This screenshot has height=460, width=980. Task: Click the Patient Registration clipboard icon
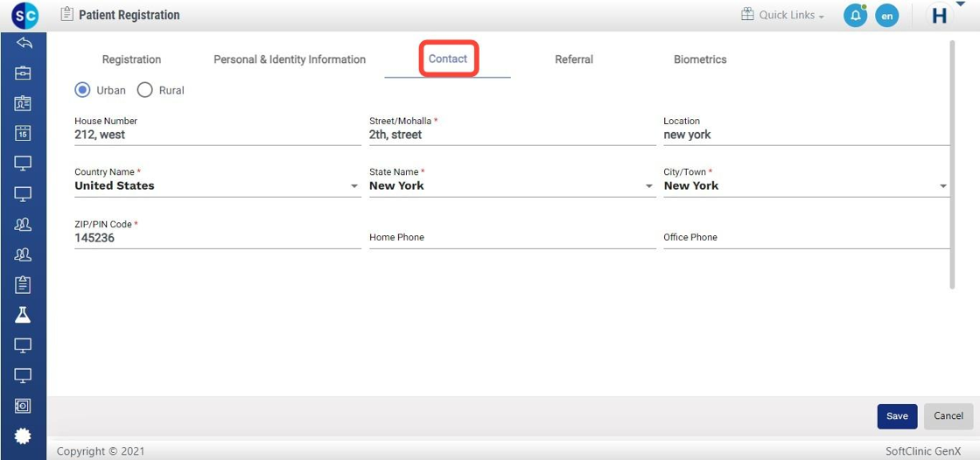pyautogui.click(x=66, y=14)
